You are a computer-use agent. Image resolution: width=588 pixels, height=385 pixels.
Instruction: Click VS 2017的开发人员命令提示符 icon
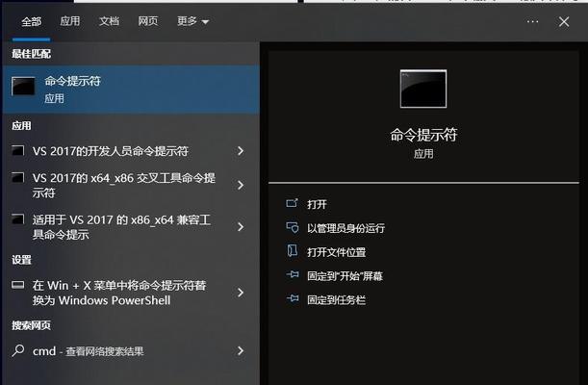click(17, 150)
